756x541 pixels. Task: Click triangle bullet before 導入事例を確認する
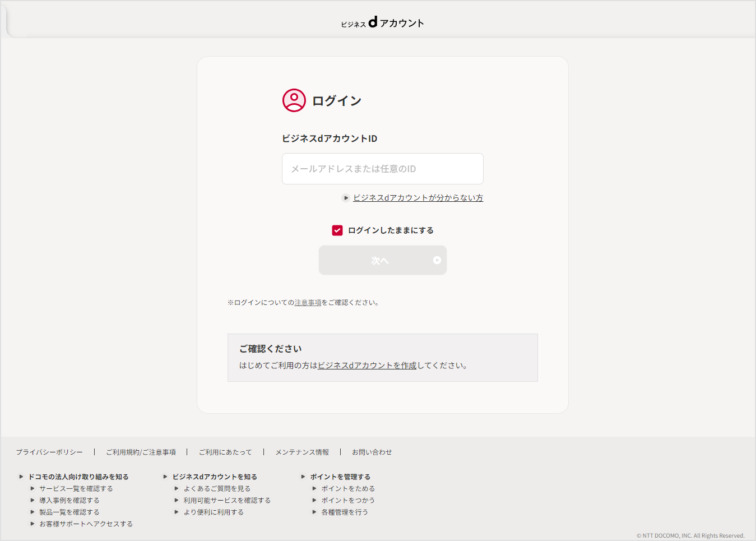point(33,501)
